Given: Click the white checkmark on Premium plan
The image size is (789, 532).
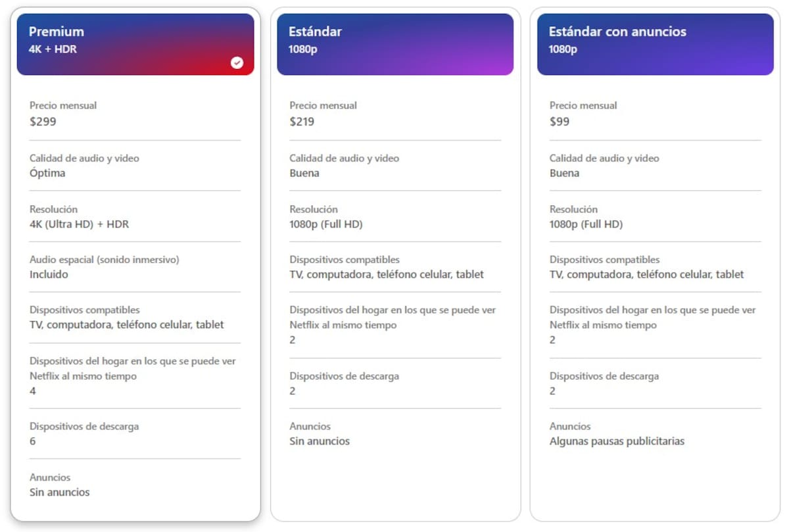Looking at the screenshot, I should [x=237, y=62].
